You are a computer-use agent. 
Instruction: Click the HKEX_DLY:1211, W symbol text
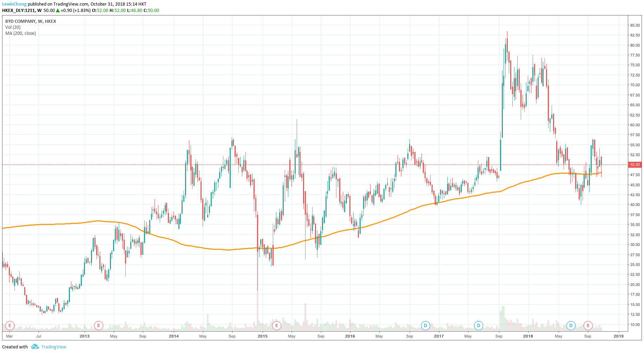22,11
